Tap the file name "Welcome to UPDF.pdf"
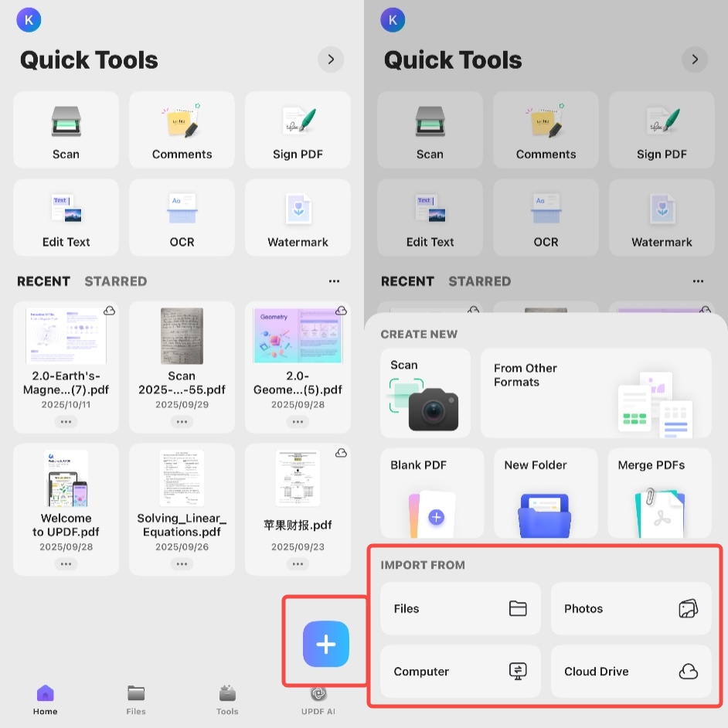 coord(66,525)
